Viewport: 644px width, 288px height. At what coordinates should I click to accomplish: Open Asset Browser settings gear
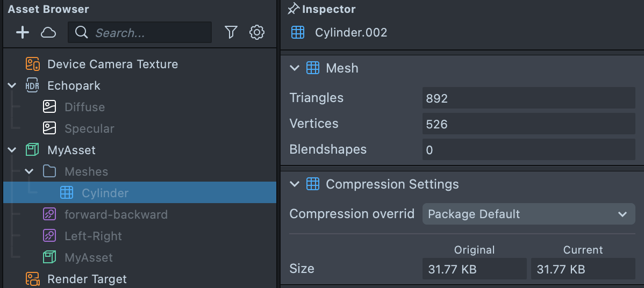click(257, 33)
